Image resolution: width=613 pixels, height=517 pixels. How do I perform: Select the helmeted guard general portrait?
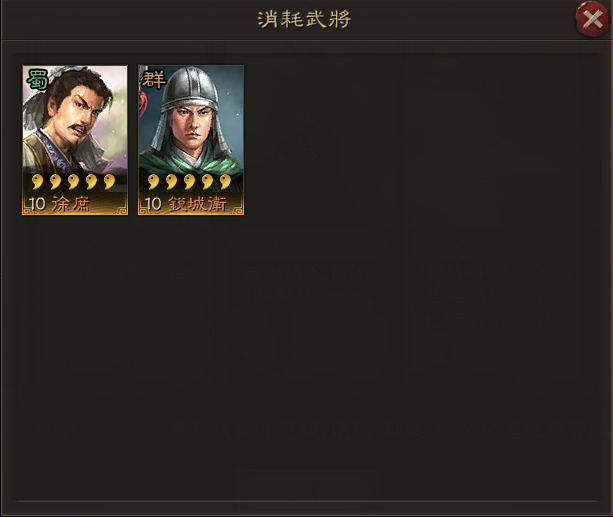click(191, 140)
